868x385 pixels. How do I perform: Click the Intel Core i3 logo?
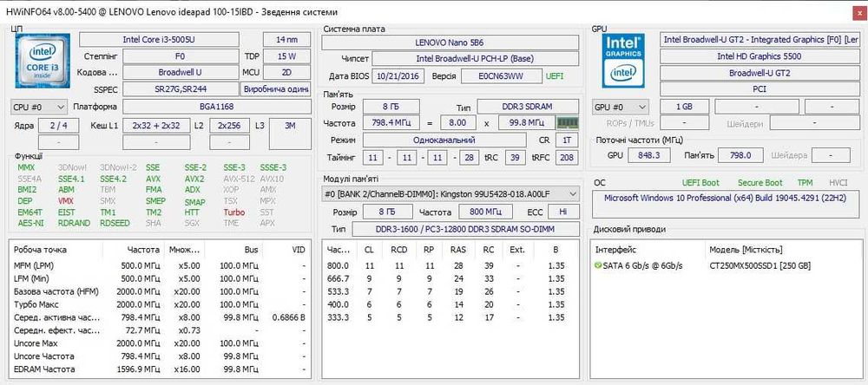(x=42, y=61)
